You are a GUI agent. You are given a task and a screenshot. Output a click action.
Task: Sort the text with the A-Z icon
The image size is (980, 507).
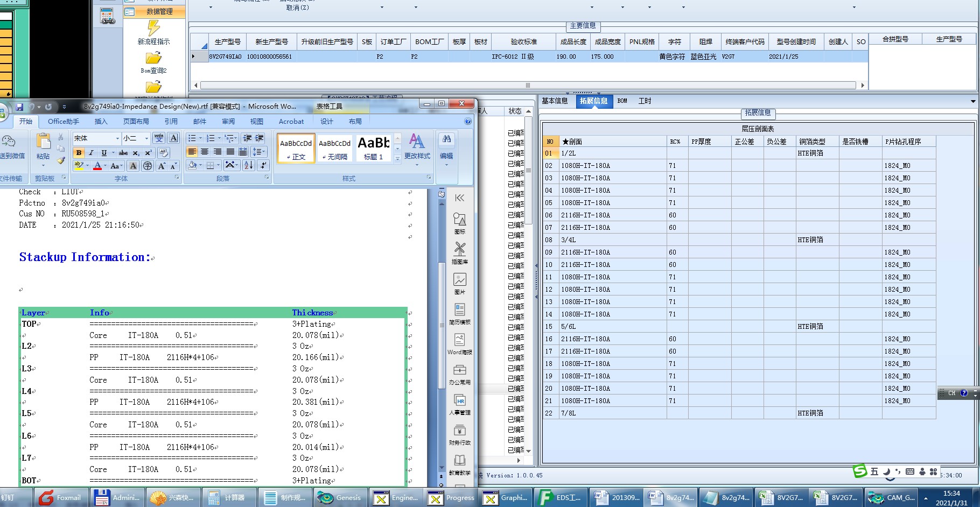249,165
